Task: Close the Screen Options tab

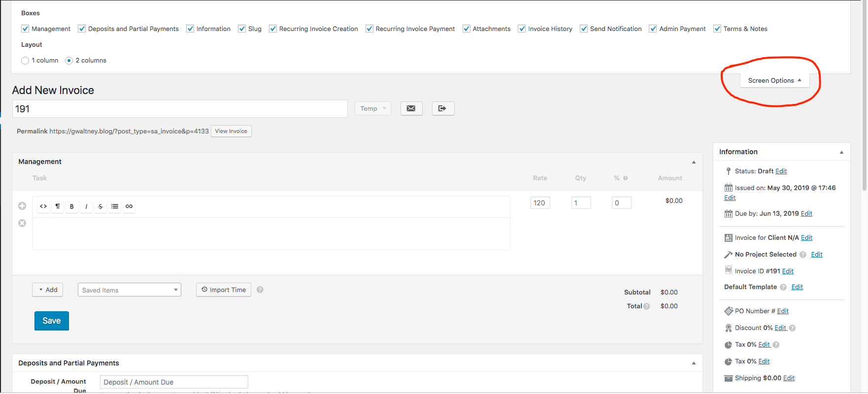Action: pos(774,80)
